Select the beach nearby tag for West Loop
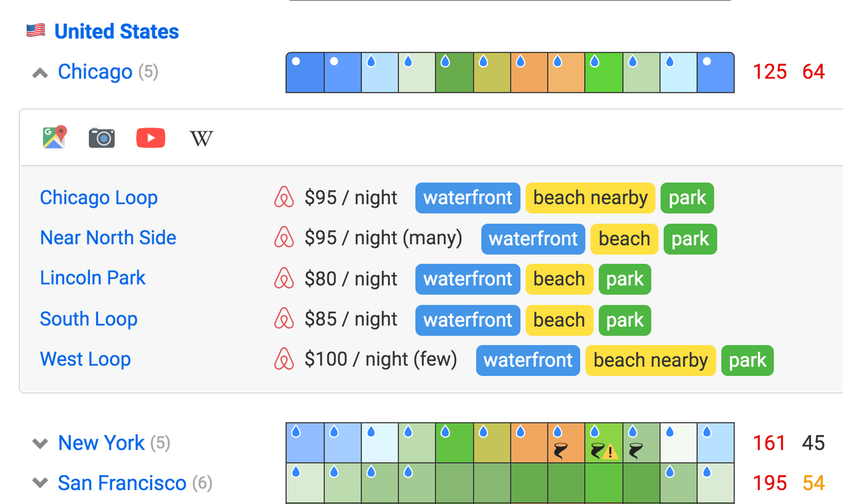Image resolution: width=843 pixels, height=504 pixels. [x=651, y=360]
